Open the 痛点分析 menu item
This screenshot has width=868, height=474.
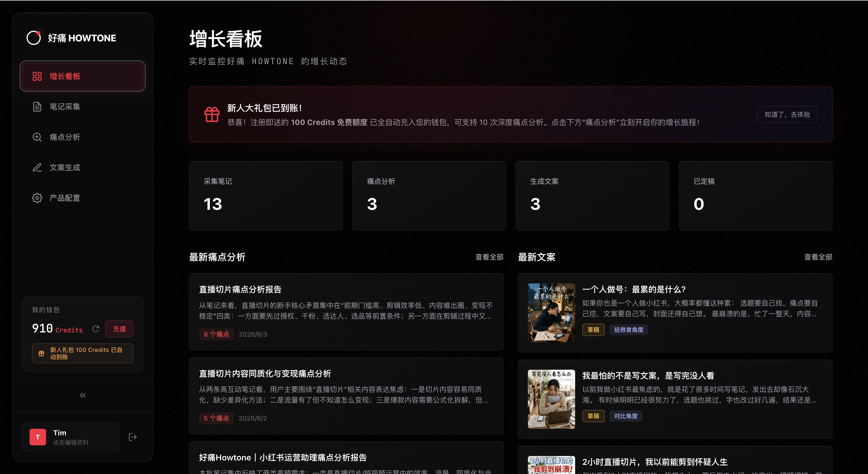tap(83, 137)
